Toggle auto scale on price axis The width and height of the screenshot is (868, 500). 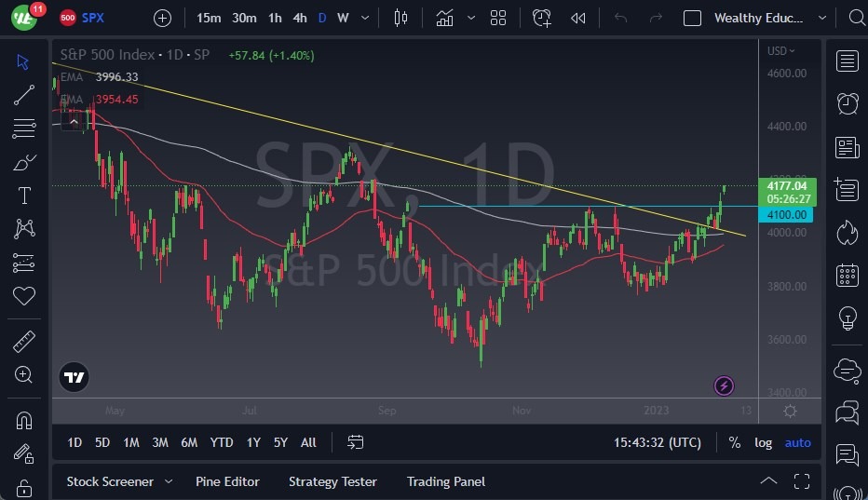tap(797, 442)
